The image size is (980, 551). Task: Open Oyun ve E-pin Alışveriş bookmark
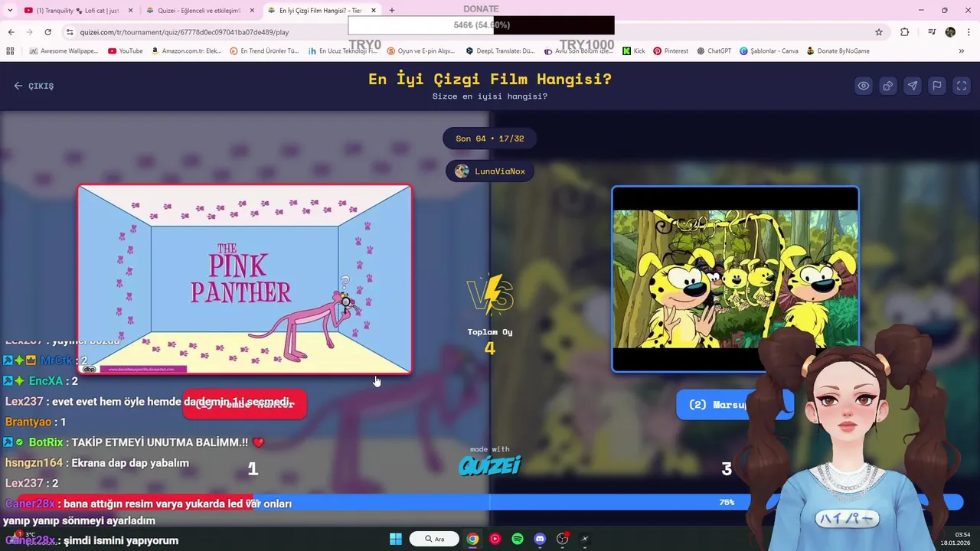pos(423,51)
